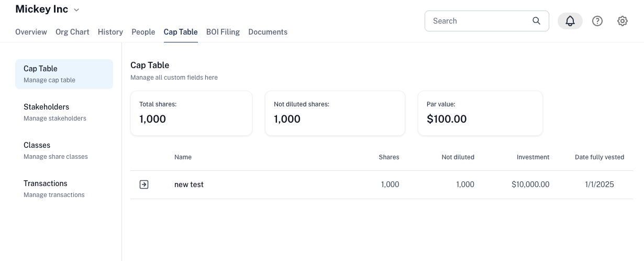Click the search magnifier icon
This screenshot has width=644, height=261.
pyautogui.click(x=536, y=21)
